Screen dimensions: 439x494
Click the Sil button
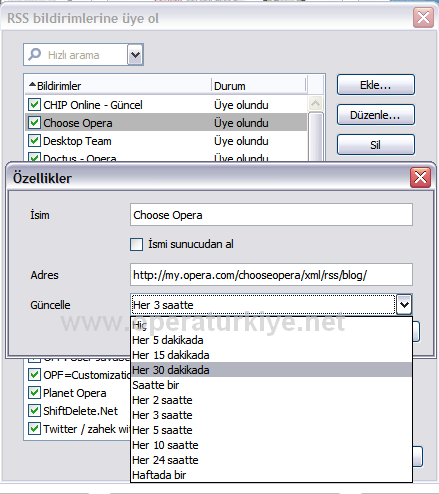tap(376, 145)
